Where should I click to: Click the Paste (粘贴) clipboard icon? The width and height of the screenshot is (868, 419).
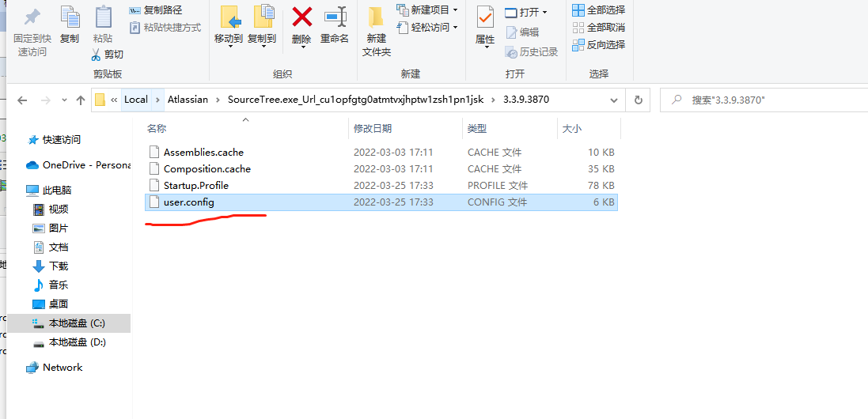pyautogui.click(x=103, y=17)
